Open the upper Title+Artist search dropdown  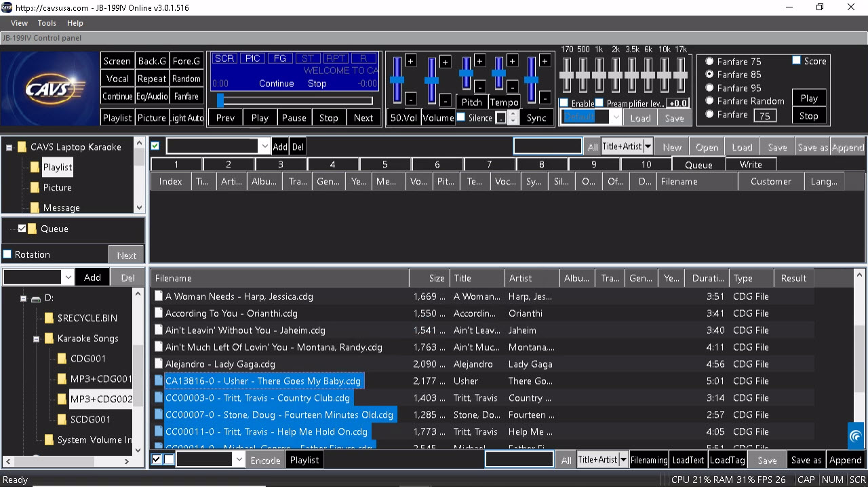(648, 147)
